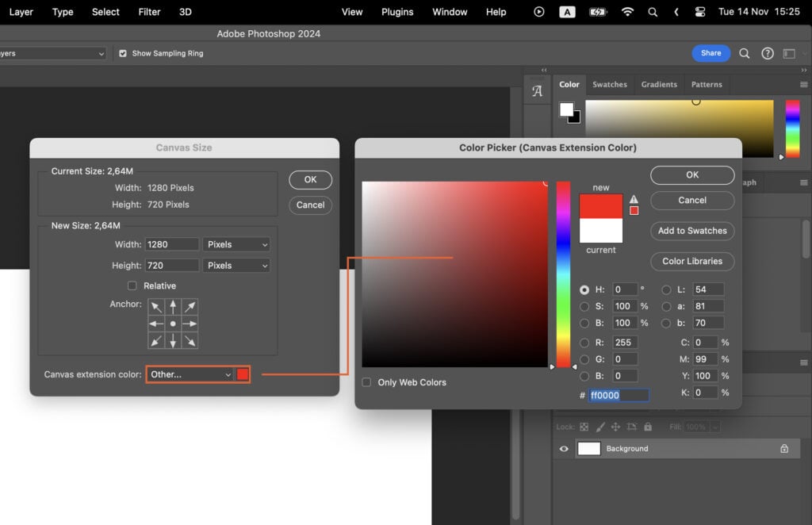Switch to the Swatches tab
This screenshot has height=525, width=812.
click(610, 84)
